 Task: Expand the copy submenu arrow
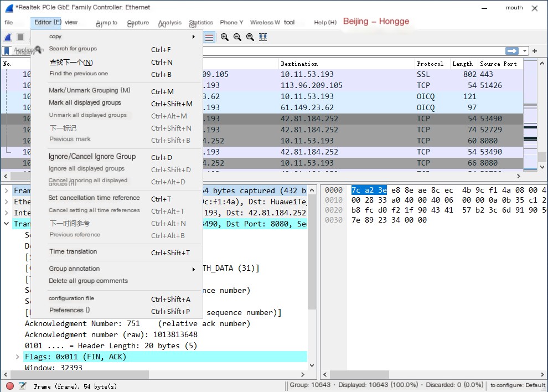pos(194,37)
